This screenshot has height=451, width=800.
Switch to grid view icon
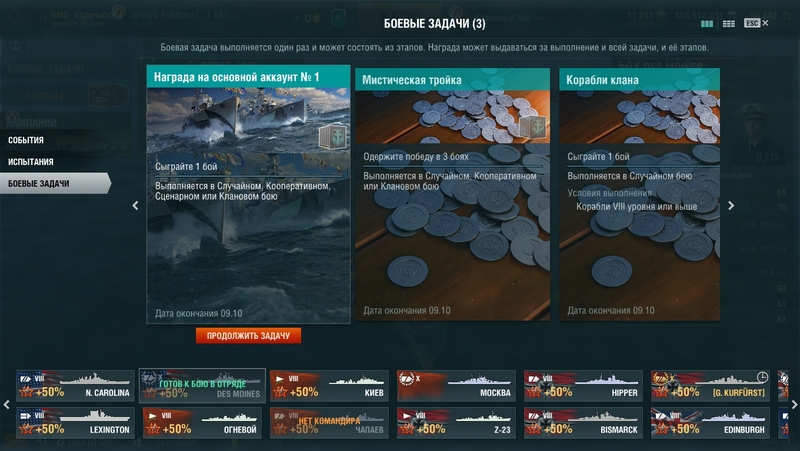click(729, 23)
